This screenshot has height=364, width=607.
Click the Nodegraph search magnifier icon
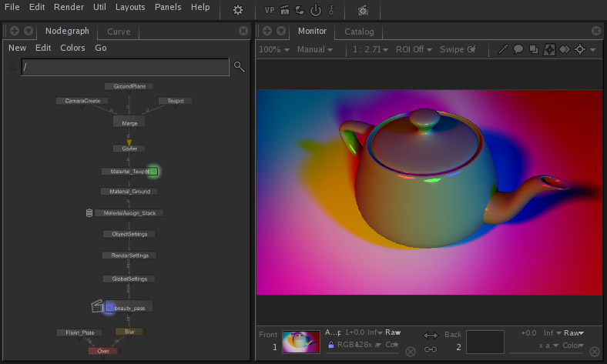point(240,67)
